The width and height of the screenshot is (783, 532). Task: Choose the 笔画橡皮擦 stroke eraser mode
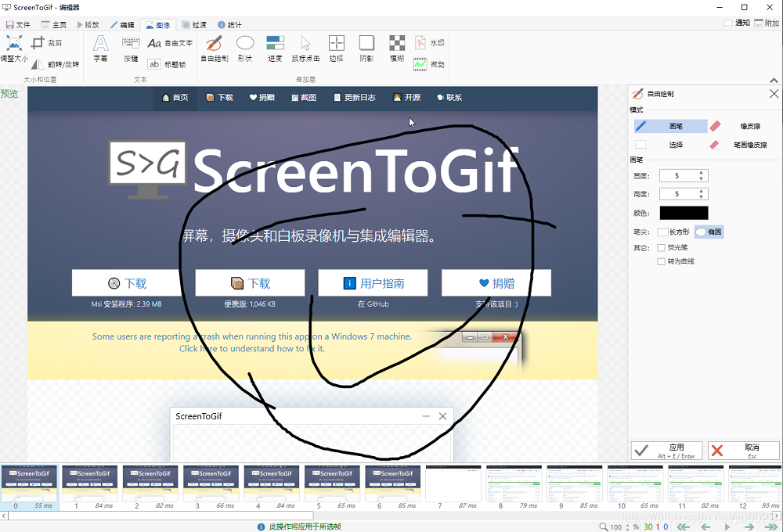coord(742,145)
